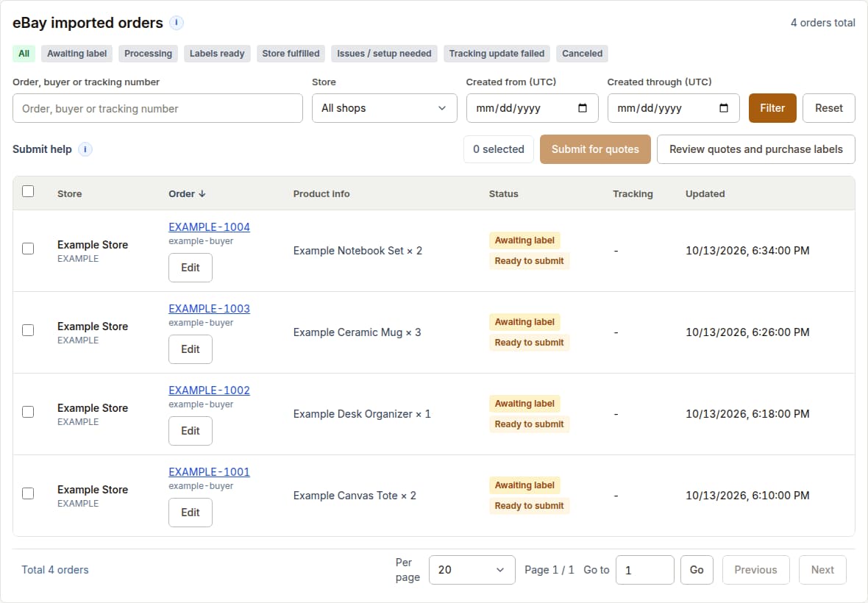Click Example Ceramic Mug × 3 cell
This screenshot has height=603, width=868.
[x=357, y=332]
